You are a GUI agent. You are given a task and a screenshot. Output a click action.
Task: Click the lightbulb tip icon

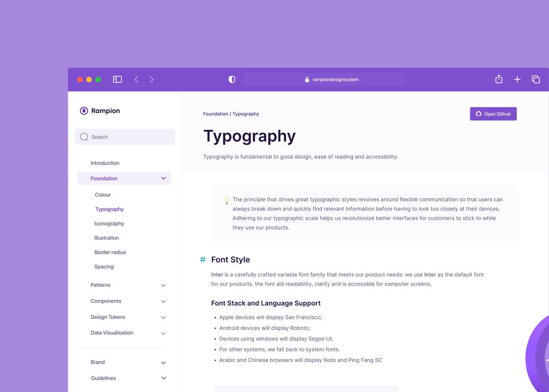coord(227,200)
